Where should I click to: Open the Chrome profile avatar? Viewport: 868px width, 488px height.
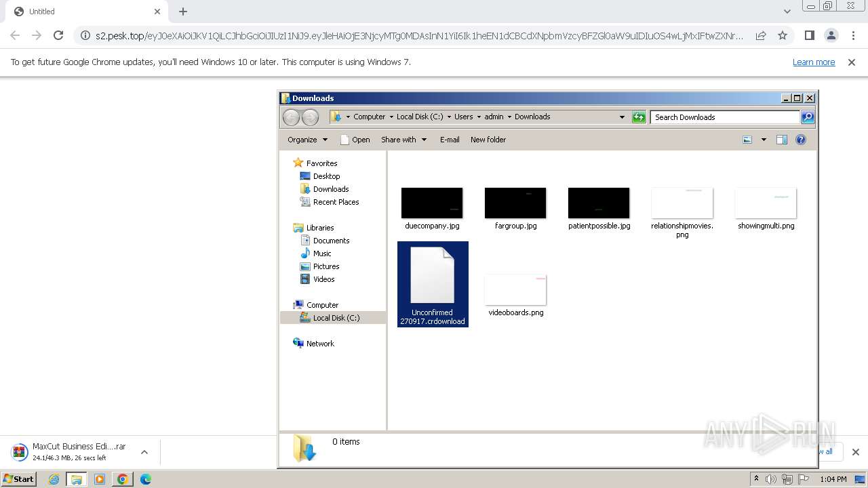coord(831,35)
